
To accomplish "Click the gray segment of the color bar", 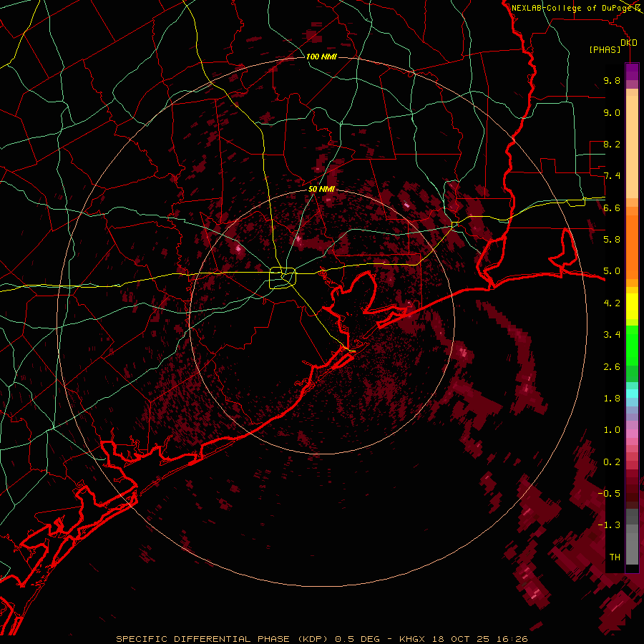I will pos(632,538).
